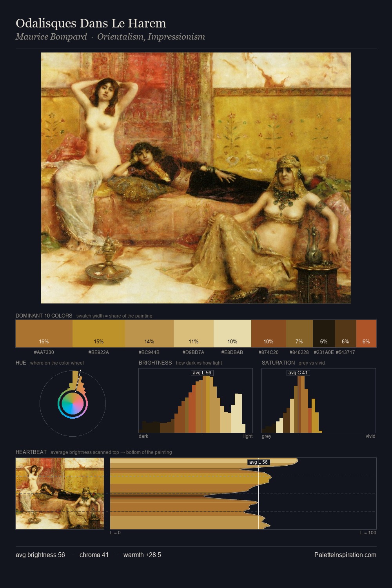Image resolution: width=392 pixels, height=588 pixels.
Task: Open the PaletteInspiration.com link
Action: coord(345,555)
